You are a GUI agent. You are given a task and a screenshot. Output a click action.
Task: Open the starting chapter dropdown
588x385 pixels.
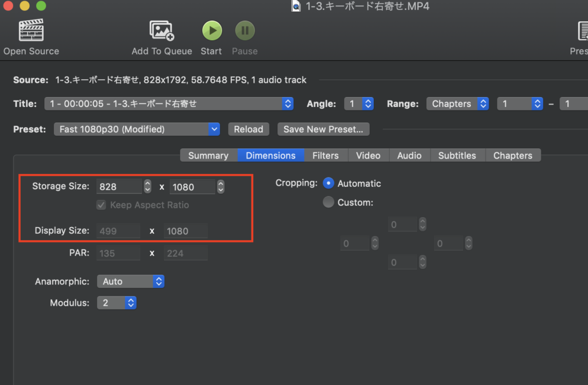[x=520, y=103]
